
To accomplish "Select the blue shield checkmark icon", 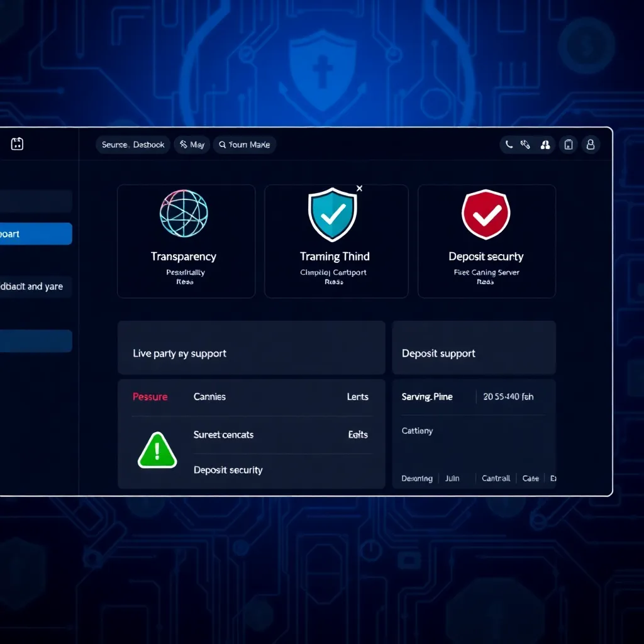I will click(332, 216).
